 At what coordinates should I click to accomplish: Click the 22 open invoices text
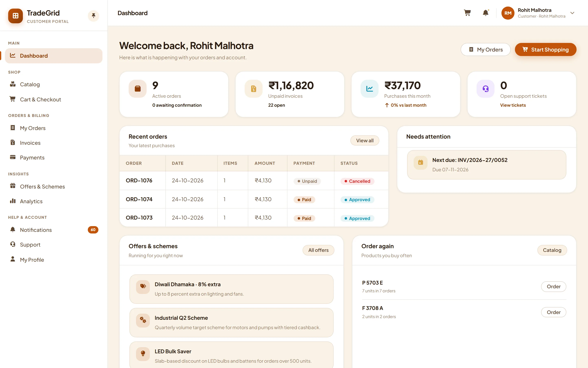[x=276, y=105]
